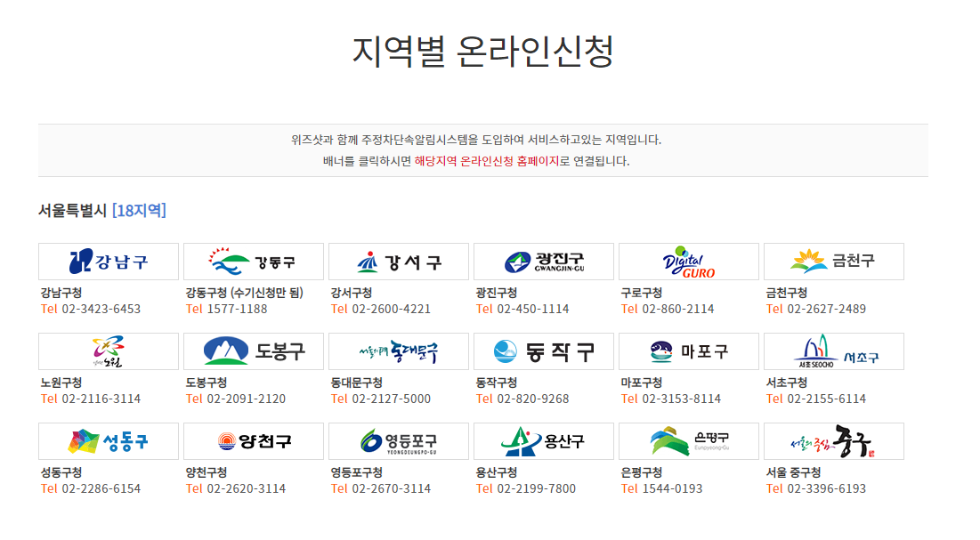
Task: Open the 강동구 logo banner
Action: [x=254, y=262]
